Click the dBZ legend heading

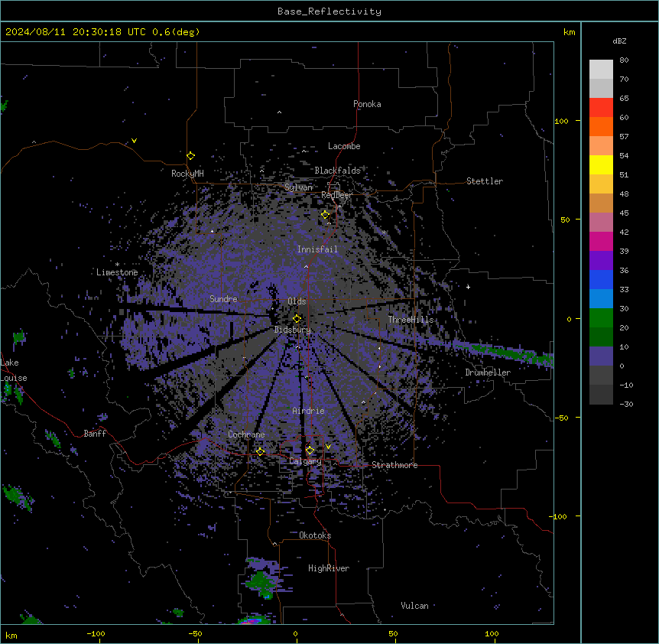point(619,41)
